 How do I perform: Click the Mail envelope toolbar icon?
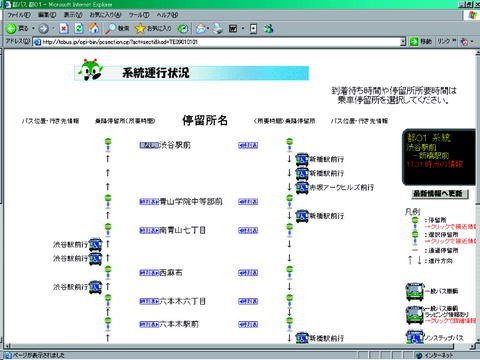201,29
